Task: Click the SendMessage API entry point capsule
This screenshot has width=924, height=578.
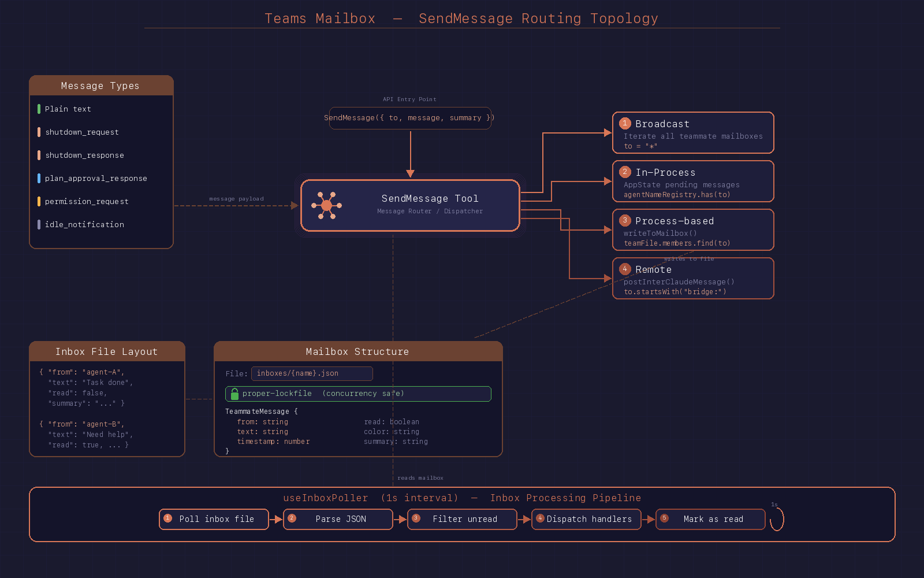Action: coord(410,118)
